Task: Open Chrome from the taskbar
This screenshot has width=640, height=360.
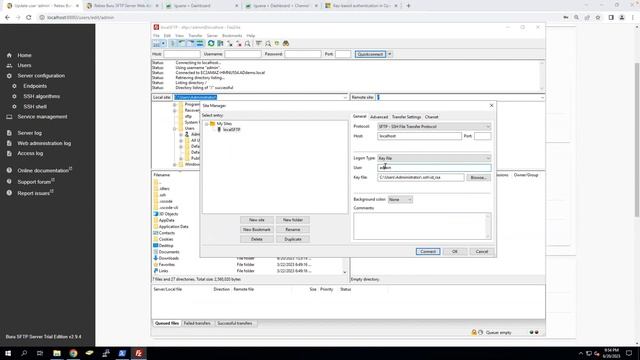Action: tap(73, 353)
